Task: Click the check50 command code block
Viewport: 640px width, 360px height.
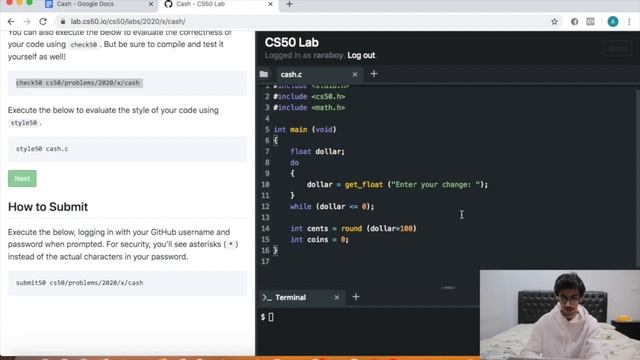Action: [127, 83]
